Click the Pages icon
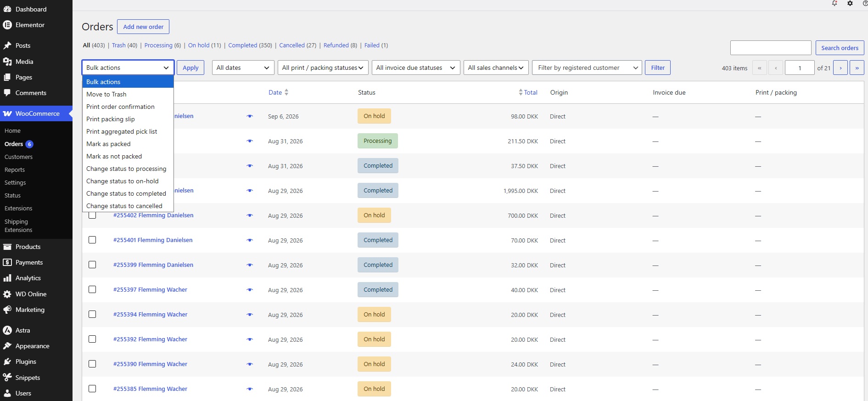This screenshot has width=868, height=401. (x=7, y=77)
